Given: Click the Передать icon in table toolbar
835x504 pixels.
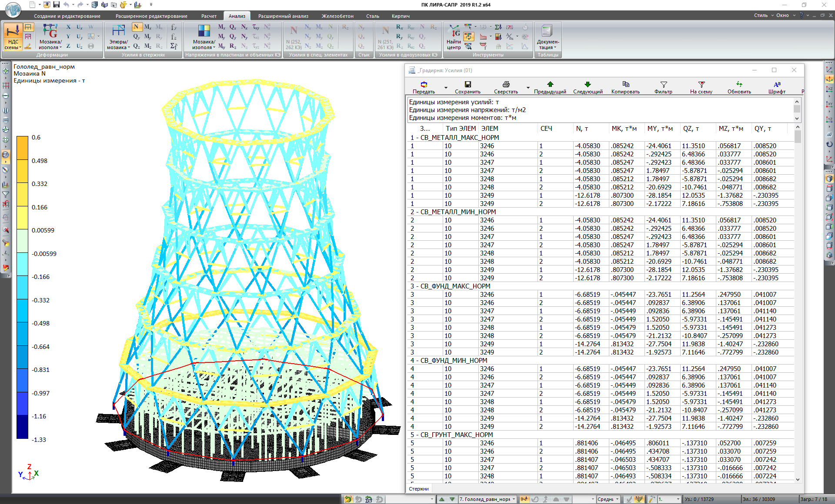Looking at the screenshot, I should click(424, 84).
